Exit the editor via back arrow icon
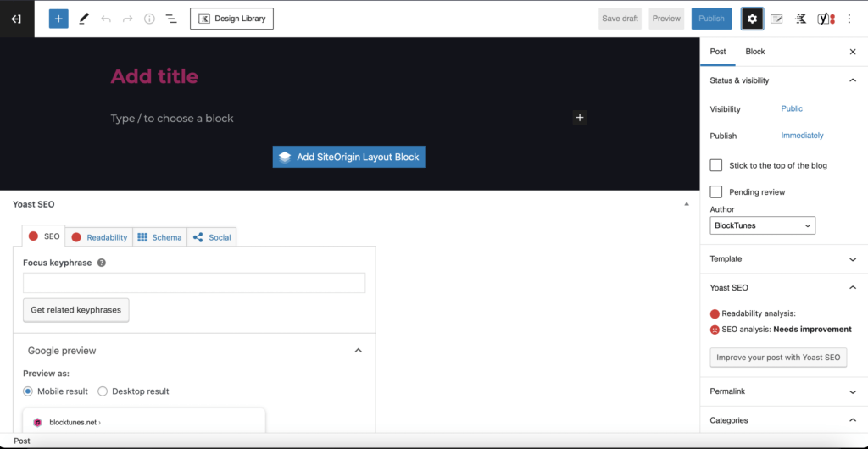868x449 pixels. [17, 19]
